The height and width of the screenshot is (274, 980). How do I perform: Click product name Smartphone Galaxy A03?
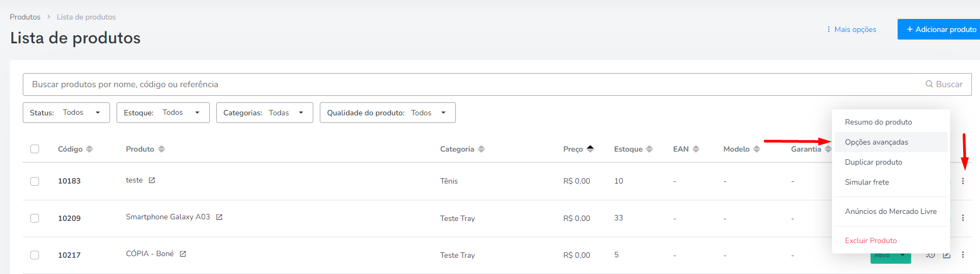pyautogui.click(x=168, y=217)
